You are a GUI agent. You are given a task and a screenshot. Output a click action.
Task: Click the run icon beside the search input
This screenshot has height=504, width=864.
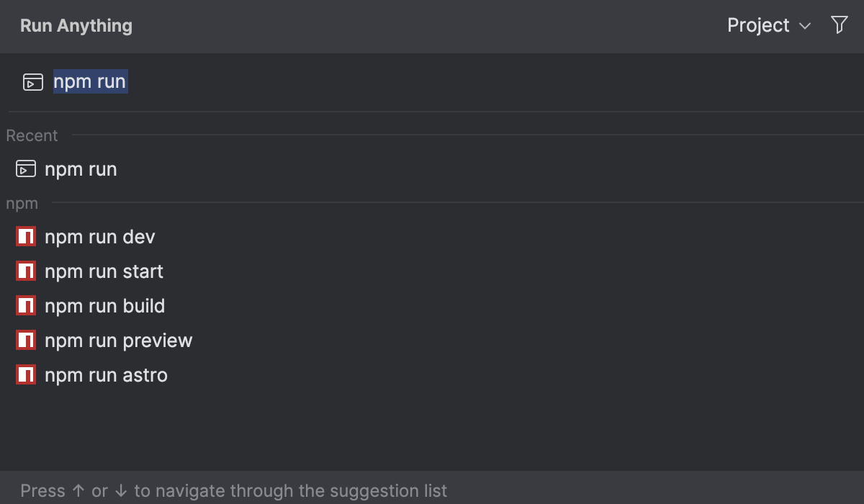[32, 81]
